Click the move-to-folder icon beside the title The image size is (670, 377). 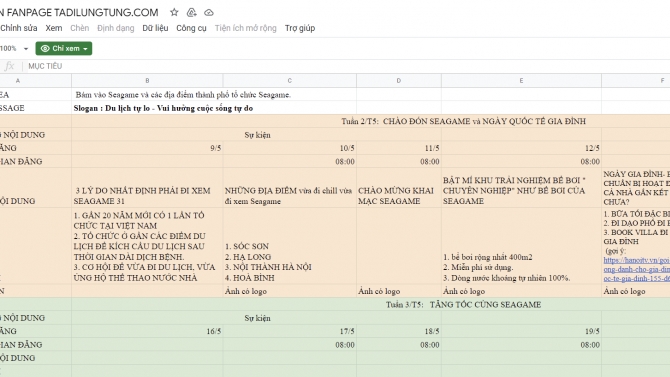coord(191,12)
